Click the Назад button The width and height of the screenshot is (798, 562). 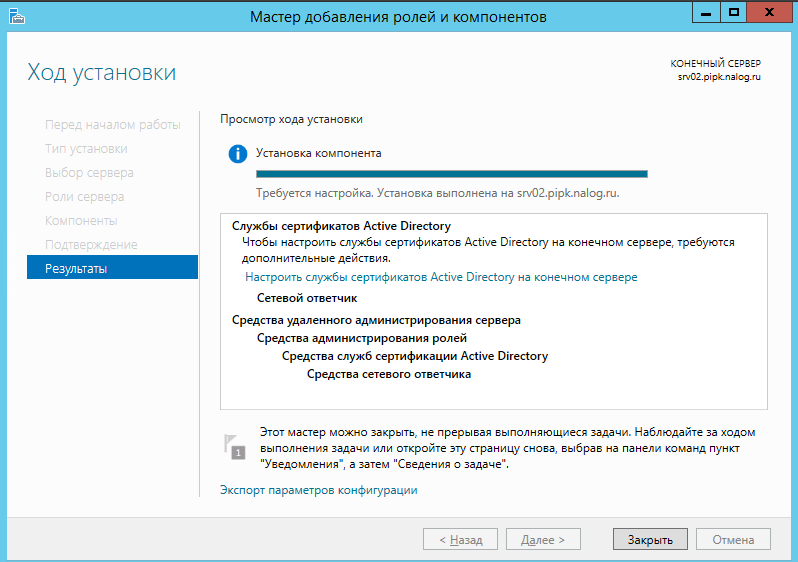pyautogui.click(x=460, y=540)
